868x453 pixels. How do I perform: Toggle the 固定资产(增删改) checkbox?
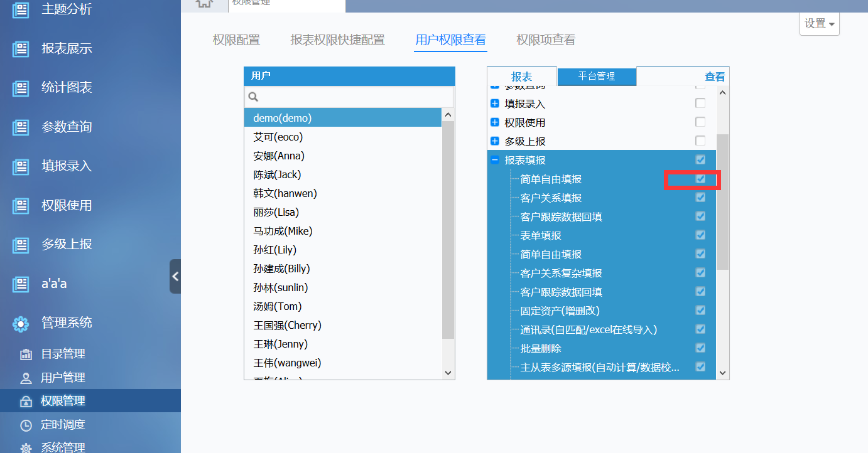point(700,310)
